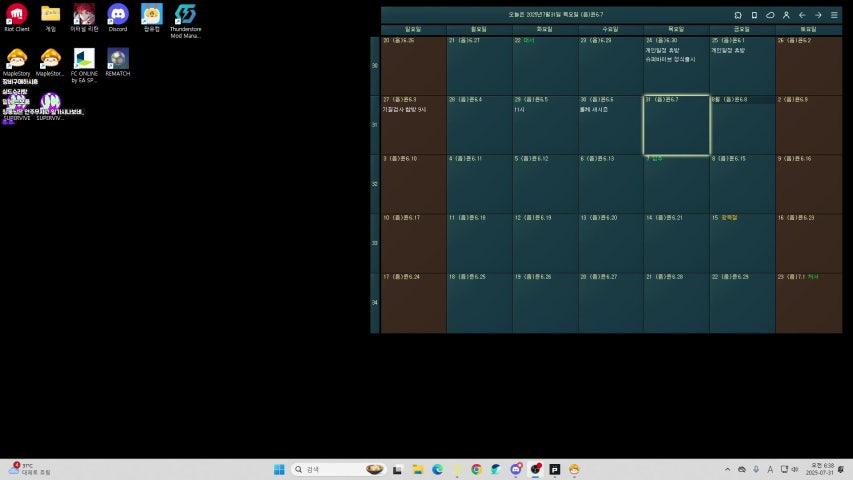Screen dimensions: 853x480
Task: Open the 11시 event on July 29
Action: pyautogui.click(x=520, y=109)
